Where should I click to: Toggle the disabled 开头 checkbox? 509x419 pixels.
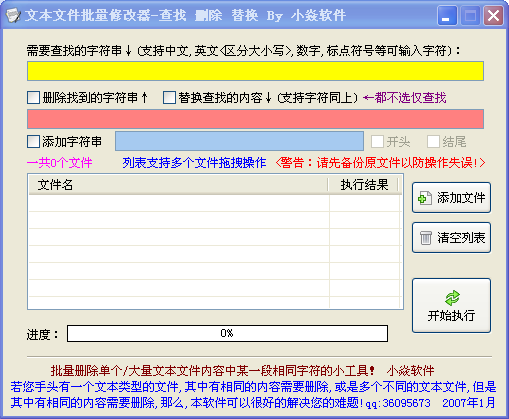pyautogui.click(x=377, y=141)
